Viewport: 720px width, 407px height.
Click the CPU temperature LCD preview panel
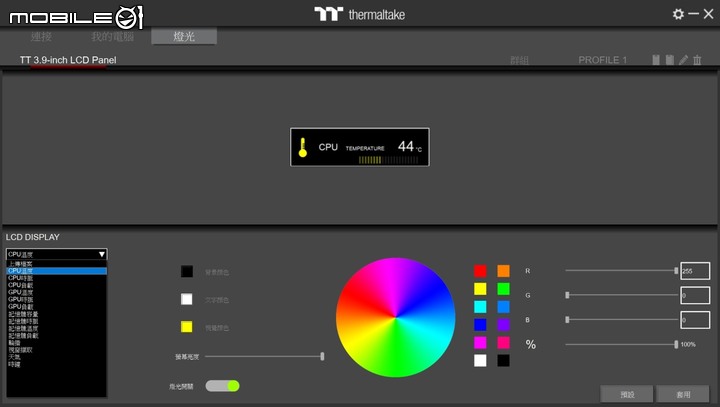pyautogui.click(x=360, y=147)
